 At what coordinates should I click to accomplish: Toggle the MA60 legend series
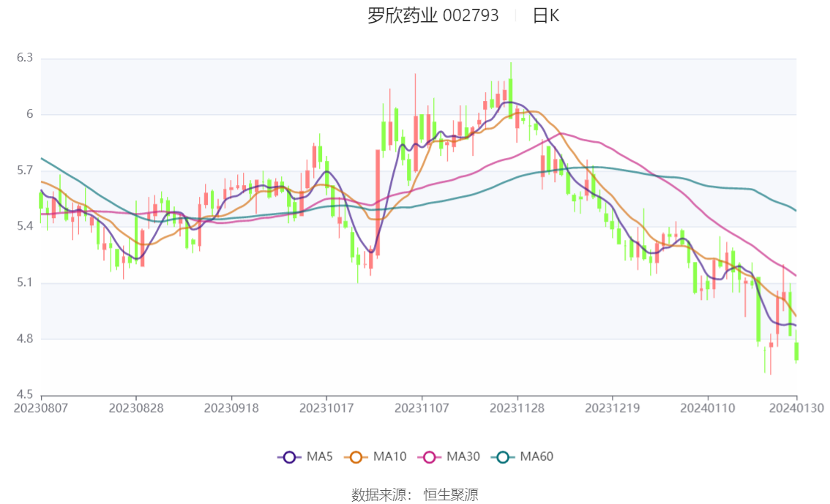522,457
